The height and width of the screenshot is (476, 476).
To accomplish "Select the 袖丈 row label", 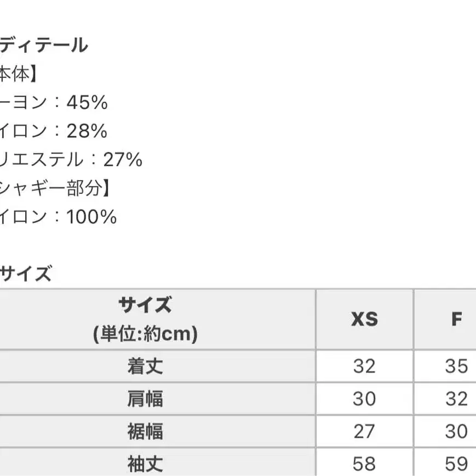I will click(x=145, y=464).
